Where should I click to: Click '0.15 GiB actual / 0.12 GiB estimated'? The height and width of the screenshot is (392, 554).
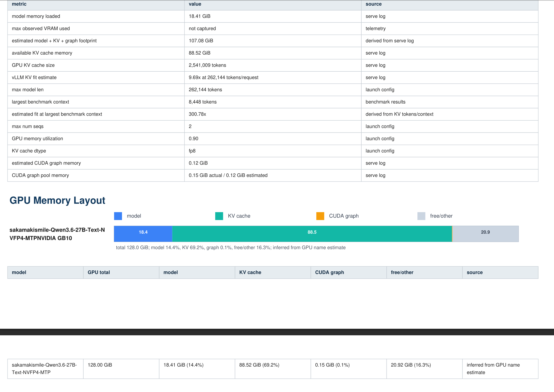coord(228,175)
